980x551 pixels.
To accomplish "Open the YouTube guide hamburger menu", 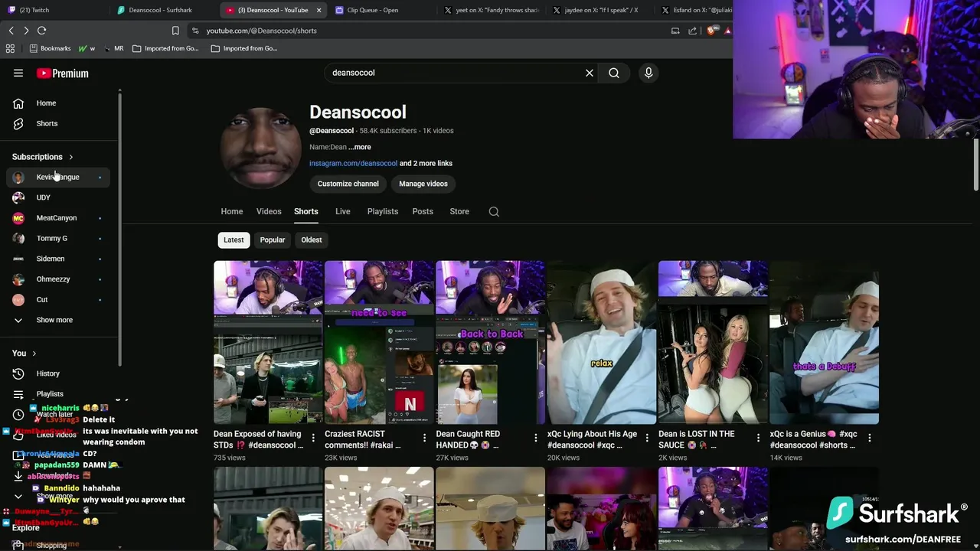I will click(18, 73).
